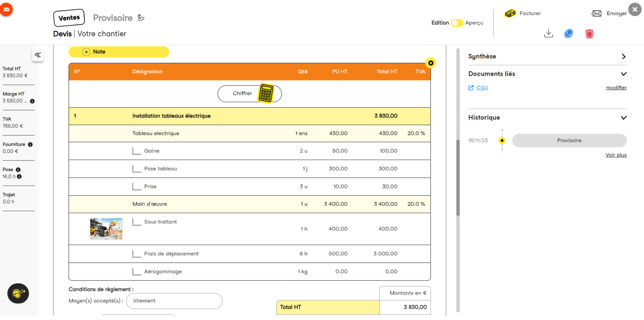The width and height of the screenshot is (644, 320).
Task: Open the CGV linked document
Action: point(482,88)
